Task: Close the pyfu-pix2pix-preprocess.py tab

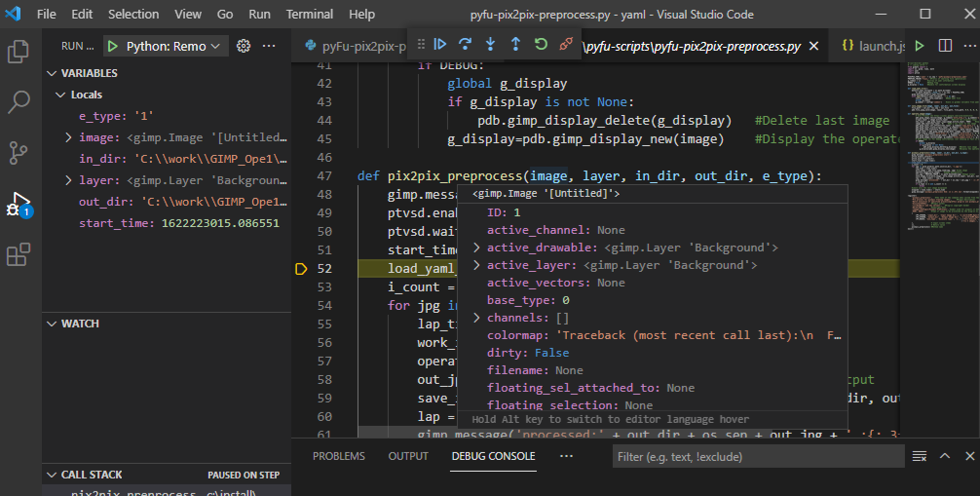Action: click(x=813, y=46)
